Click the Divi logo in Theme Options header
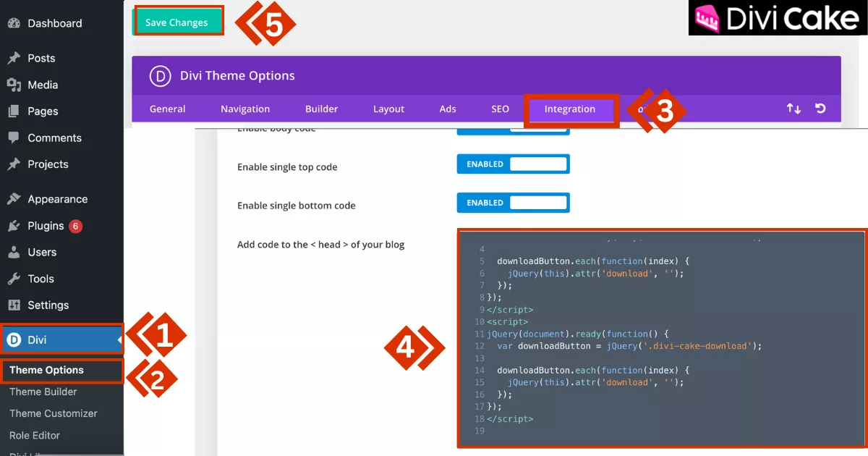868x456 pixels. (x=159, y=75)
